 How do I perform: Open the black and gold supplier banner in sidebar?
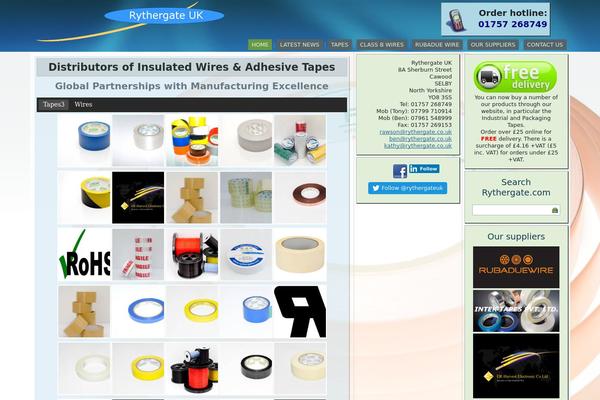pos(516,366)
